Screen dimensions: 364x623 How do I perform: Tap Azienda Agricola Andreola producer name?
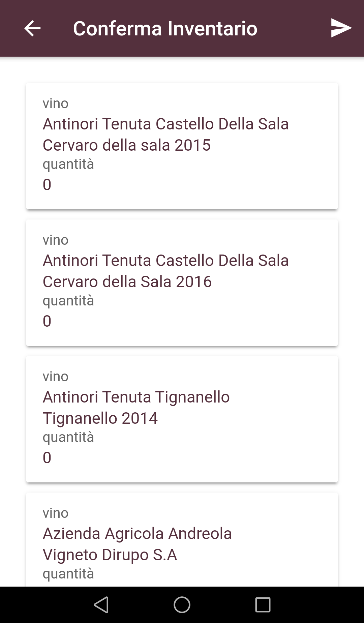click(x=137, y=534)
